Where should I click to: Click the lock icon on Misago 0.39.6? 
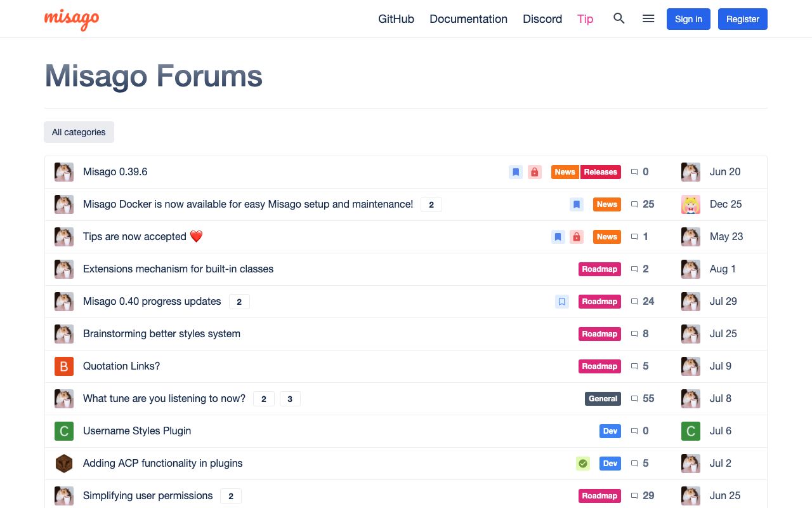click(x=535, y=172)
